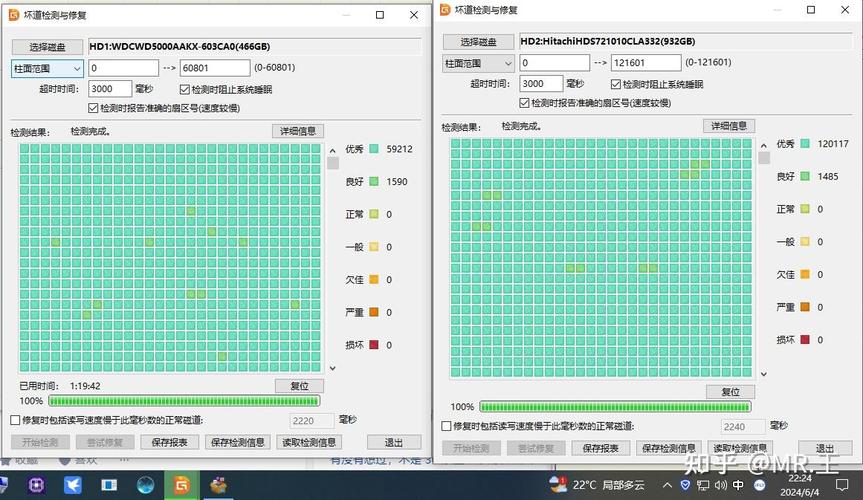Click scroll down arrow of HD2 grid
Screen dimensions: 863x500
[x=763, y=374]
